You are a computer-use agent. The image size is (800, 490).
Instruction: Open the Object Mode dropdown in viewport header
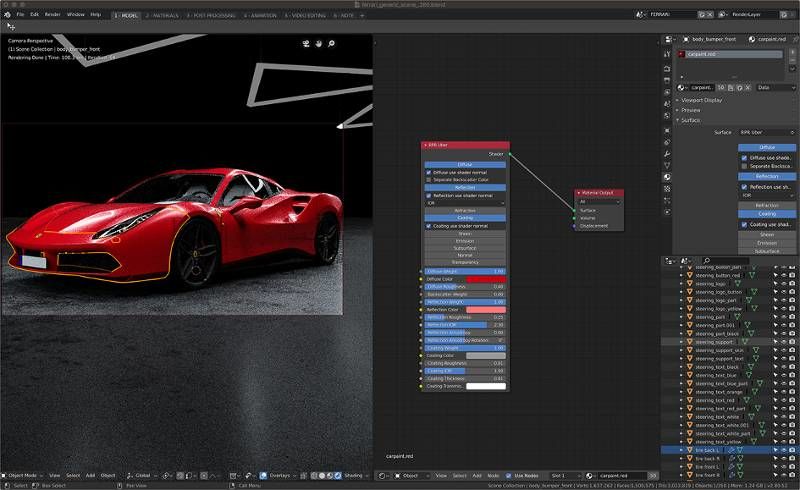pyautogui.click(x=23, y=476)
